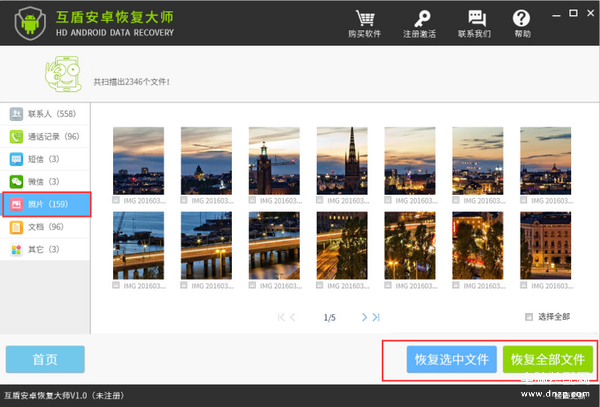Viewport: 600px width, 407px height.
Task: Open the 帮助 question mark icon
Action: point(522,20)
